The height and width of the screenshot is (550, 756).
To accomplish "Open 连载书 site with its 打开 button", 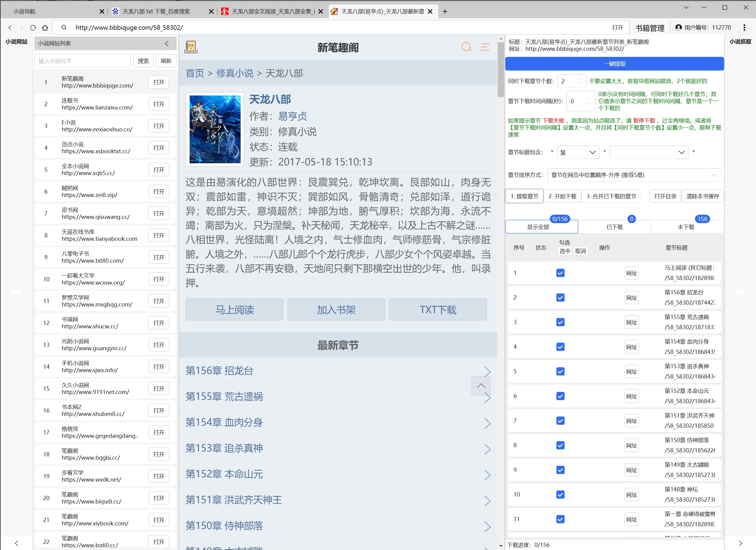I will [x=159, y=104].
